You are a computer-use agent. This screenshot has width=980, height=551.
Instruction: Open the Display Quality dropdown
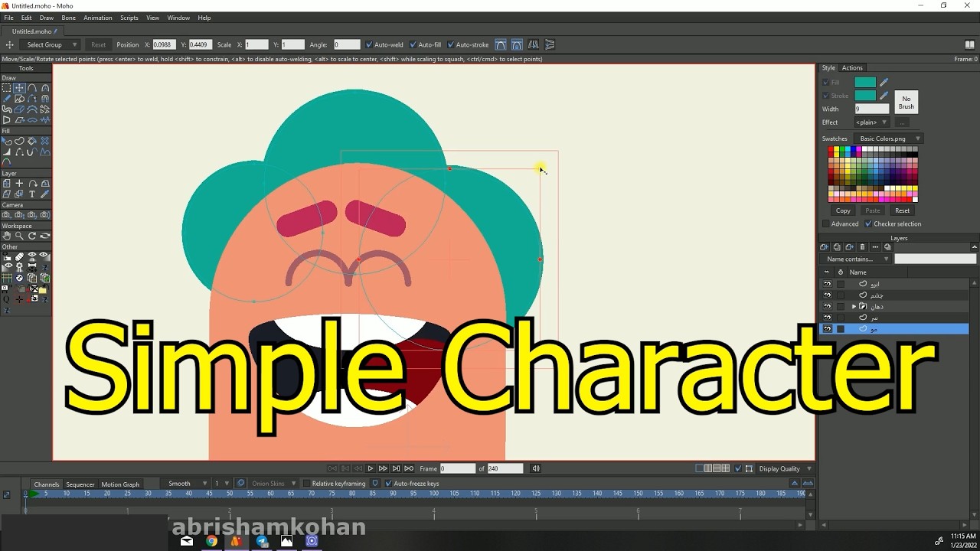click(785, 468)
